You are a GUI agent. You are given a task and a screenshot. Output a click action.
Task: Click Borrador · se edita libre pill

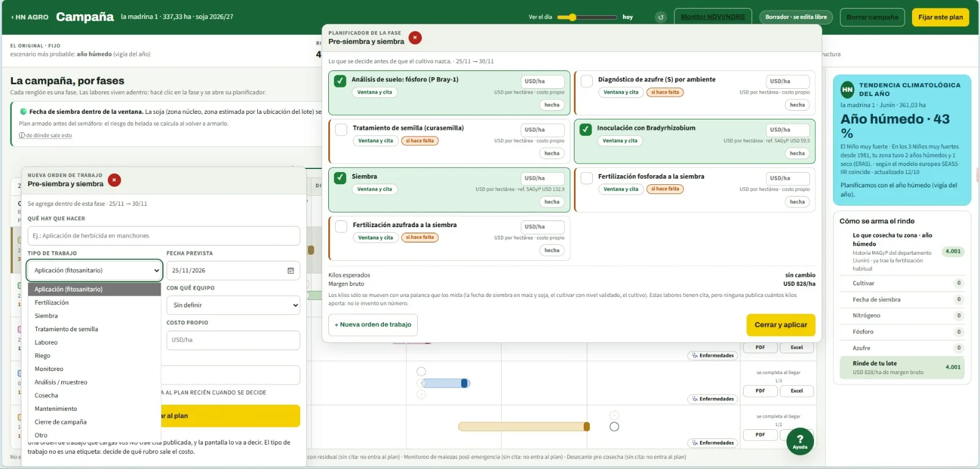coord(796,17)
